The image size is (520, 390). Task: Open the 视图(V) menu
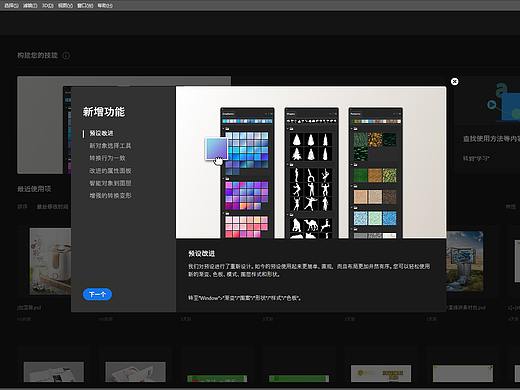[65, 5]
